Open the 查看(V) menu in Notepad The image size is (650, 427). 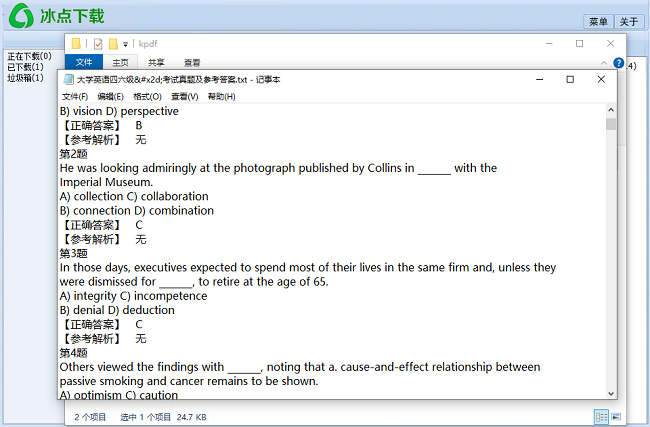coord(184,96)
